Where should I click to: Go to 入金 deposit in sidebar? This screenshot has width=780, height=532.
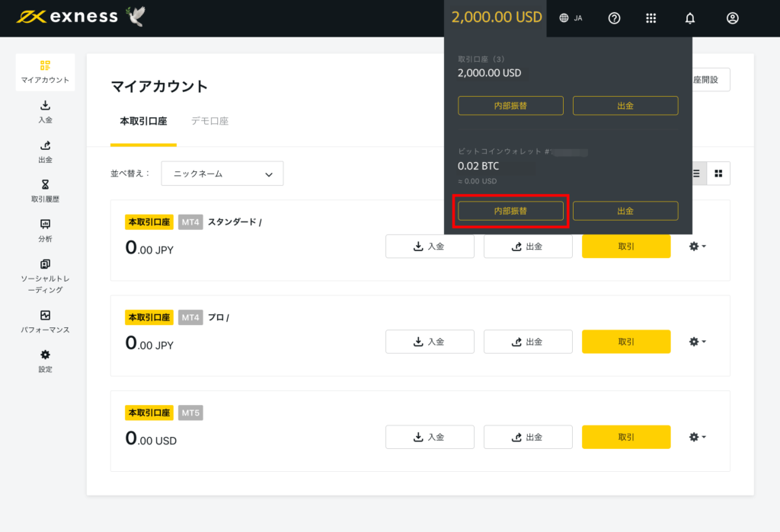(x=45, y=111)
